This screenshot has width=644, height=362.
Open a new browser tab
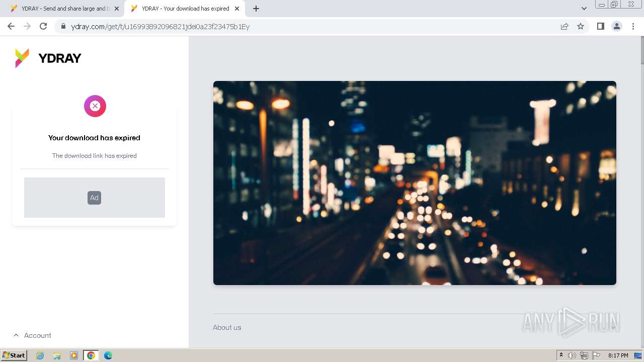tap(256, 9)
